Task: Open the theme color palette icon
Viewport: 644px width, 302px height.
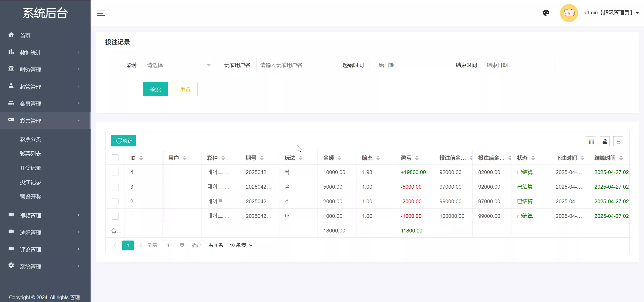Action: 546,13
